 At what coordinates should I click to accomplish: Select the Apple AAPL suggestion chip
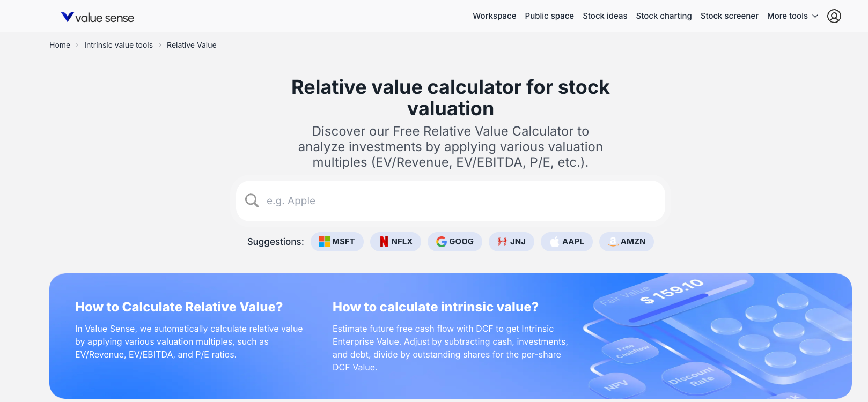567,242
